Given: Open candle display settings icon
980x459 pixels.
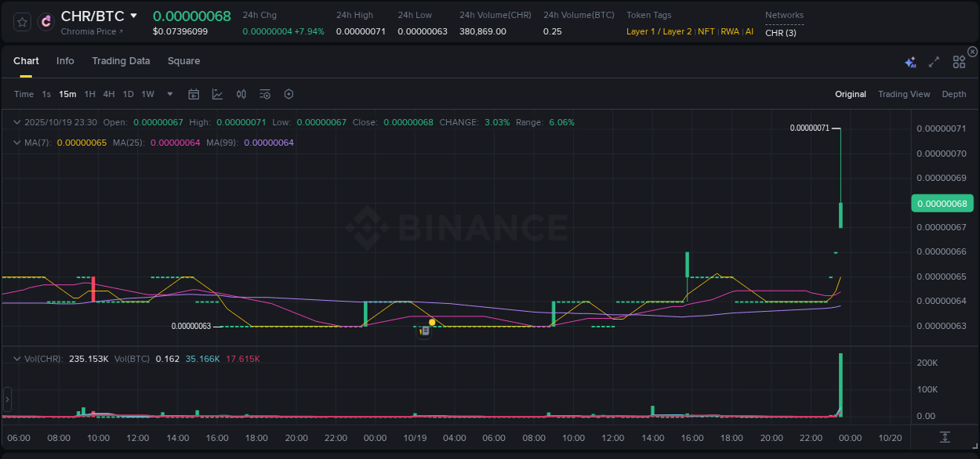Looking at the screenshot, I should click(x=241, y=93).
